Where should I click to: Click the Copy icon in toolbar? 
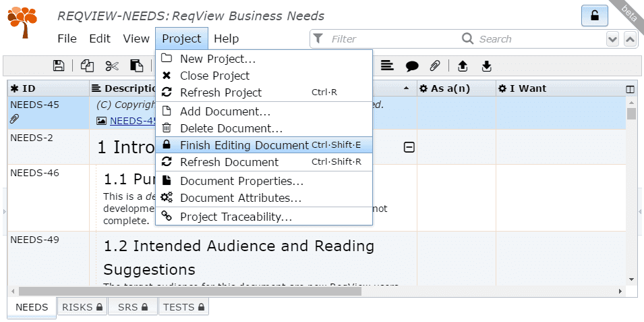pos(87,65)
